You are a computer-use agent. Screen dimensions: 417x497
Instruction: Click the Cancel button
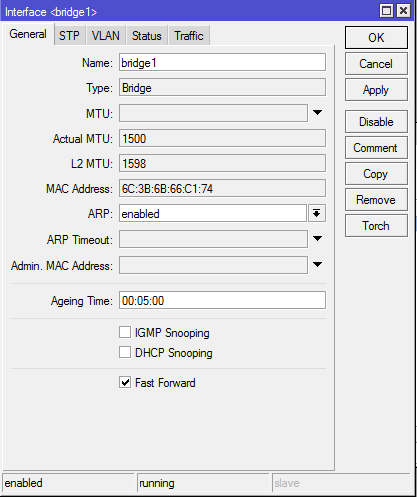click(376, 64)
